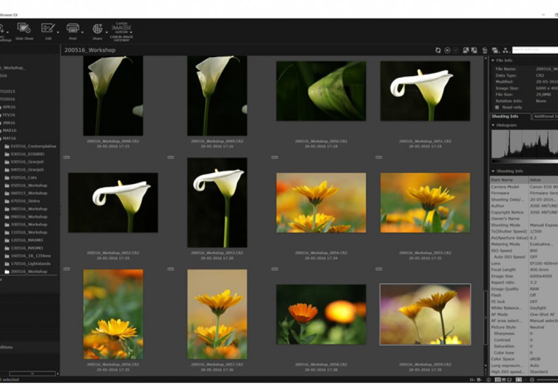Click the rating marker under thumbnail 0053
The height and width of the screenshot is (392, 558).
tap(171, 269)
